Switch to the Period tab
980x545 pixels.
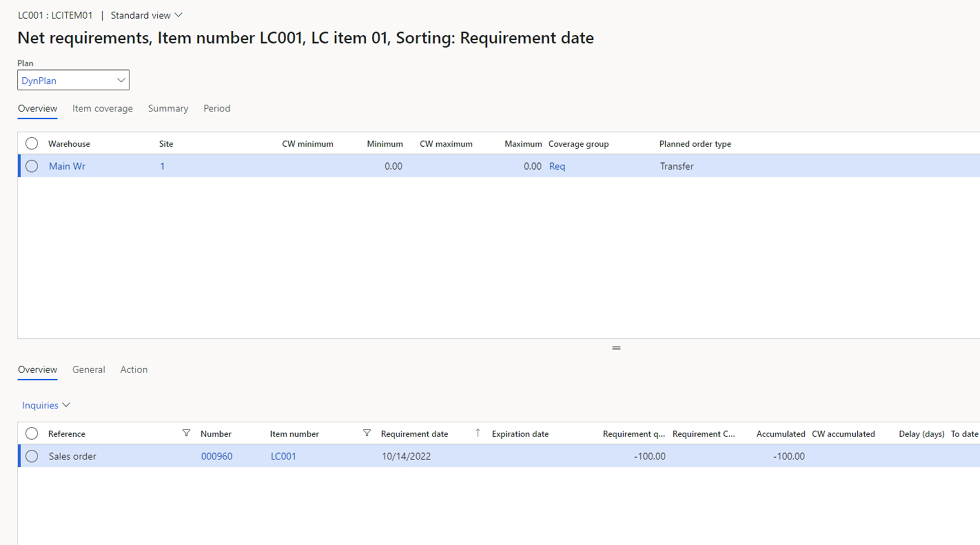[x=217, y=108]
